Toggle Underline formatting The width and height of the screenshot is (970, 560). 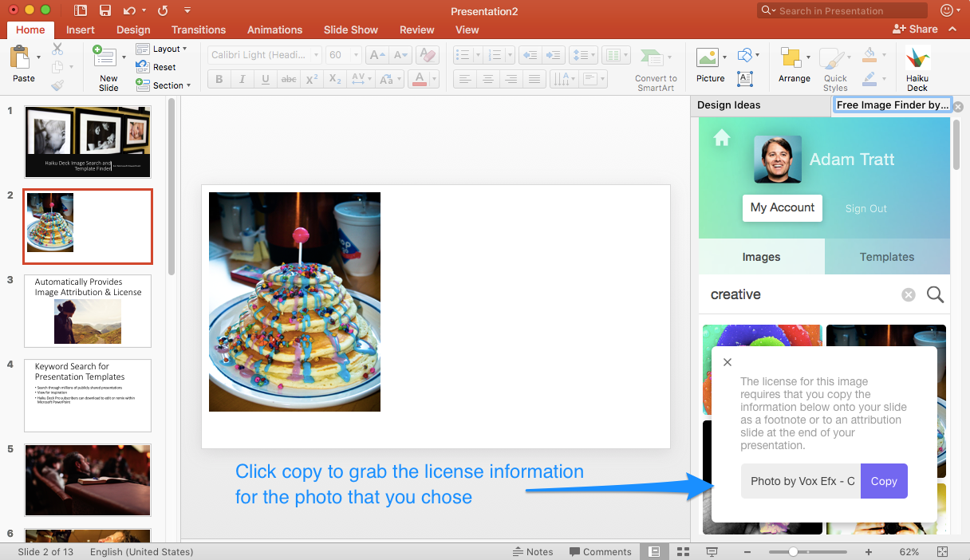click(x=265, y=79)
